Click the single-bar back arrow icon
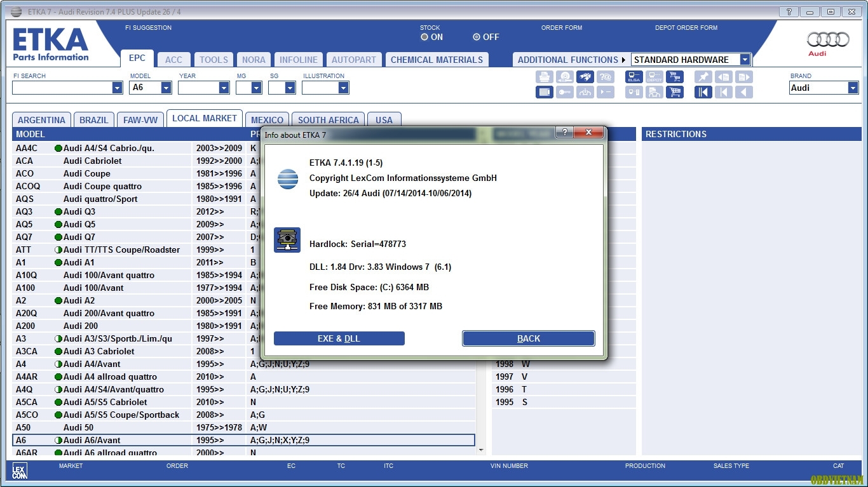The width and height of the screenshot is (868, 487). point(724,92)
